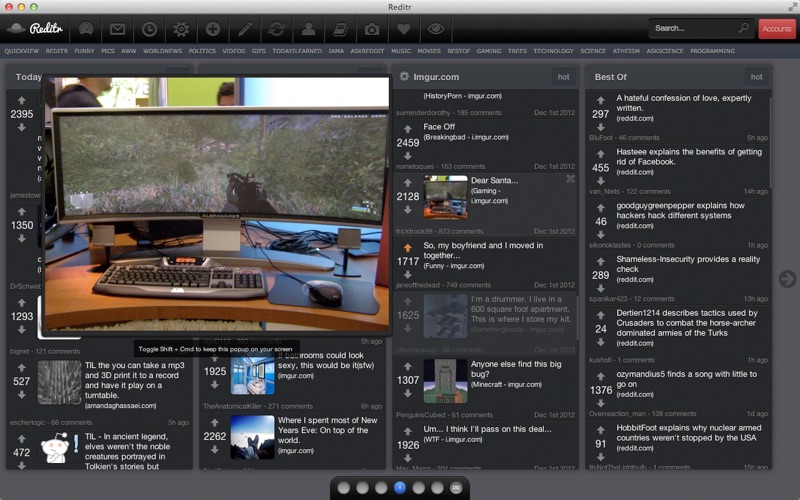The width and height of the screenshot is (800, 500).
Task: Downvote the Dertien1214 Crusaders post
Action: (601, 342)
